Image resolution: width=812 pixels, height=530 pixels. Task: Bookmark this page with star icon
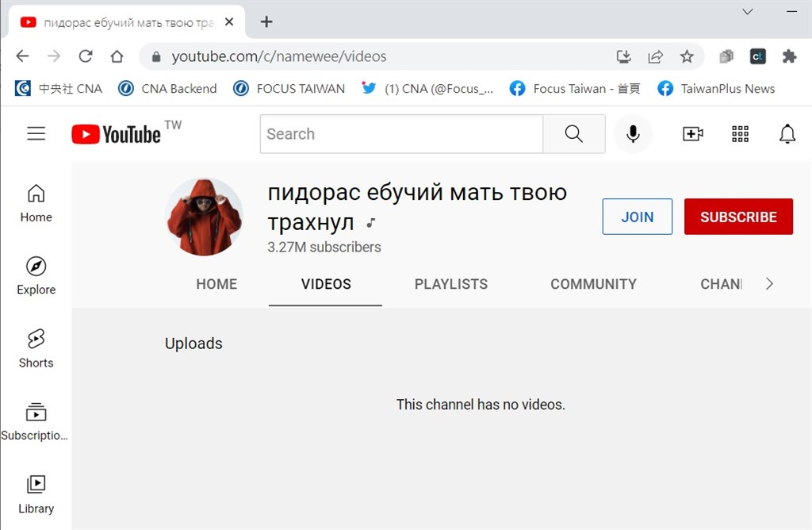coord(687,56)
